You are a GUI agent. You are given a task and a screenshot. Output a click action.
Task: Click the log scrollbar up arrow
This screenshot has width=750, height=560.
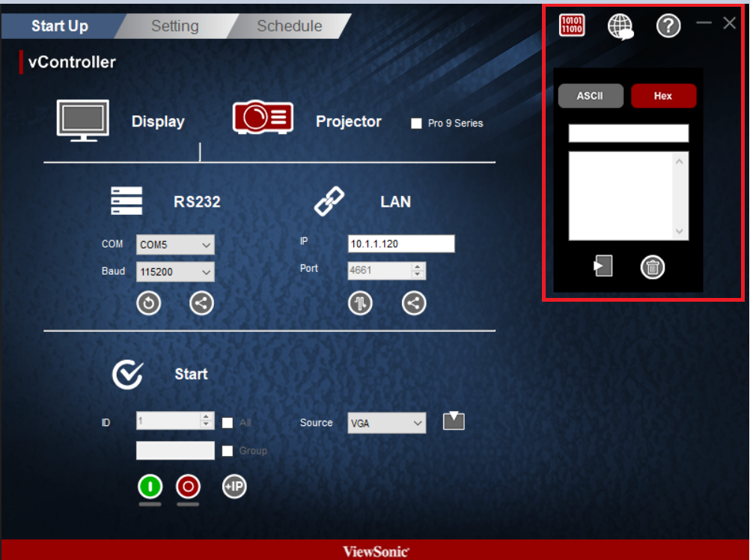coord(679,162)
